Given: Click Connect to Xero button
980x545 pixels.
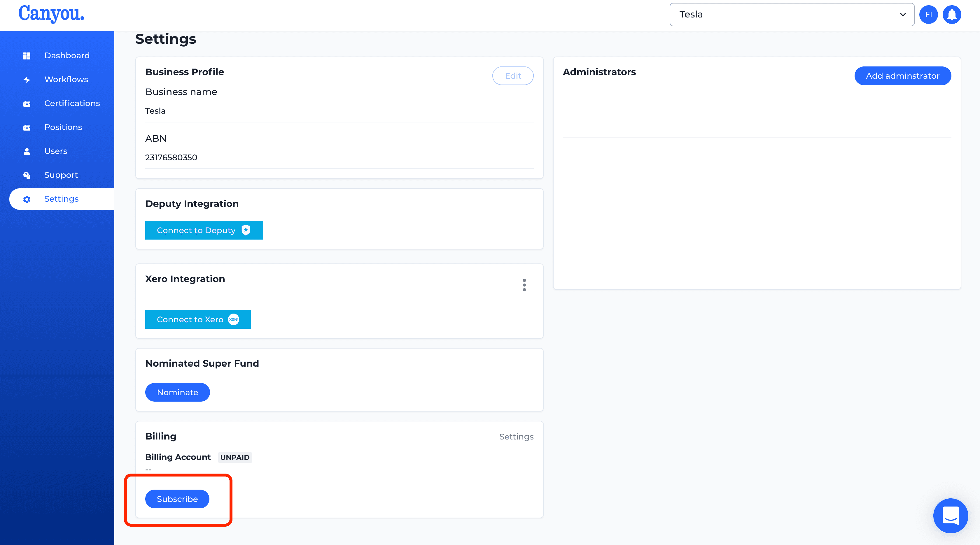Looking at the screenshot, I should (198, 319).
